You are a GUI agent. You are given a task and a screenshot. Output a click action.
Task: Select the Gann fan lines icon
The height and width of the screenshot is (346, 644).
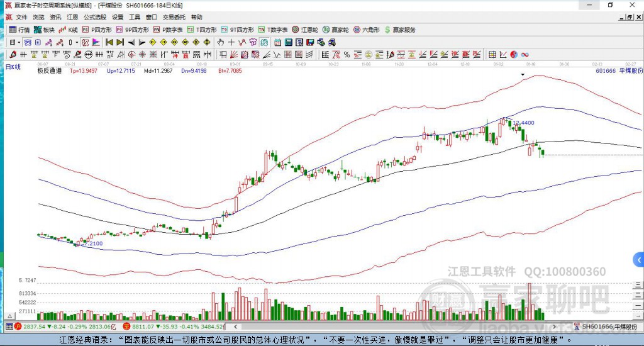coord(234,54)
